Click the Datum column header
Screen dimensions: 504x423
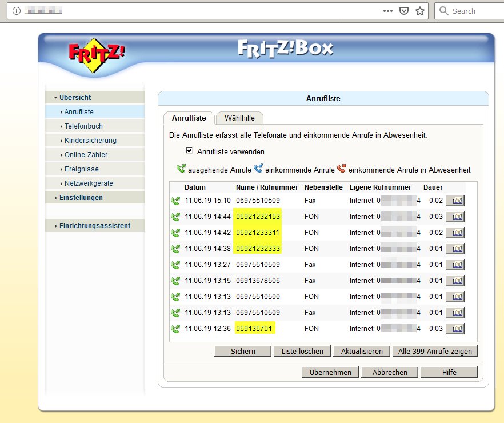coord(195,187)
